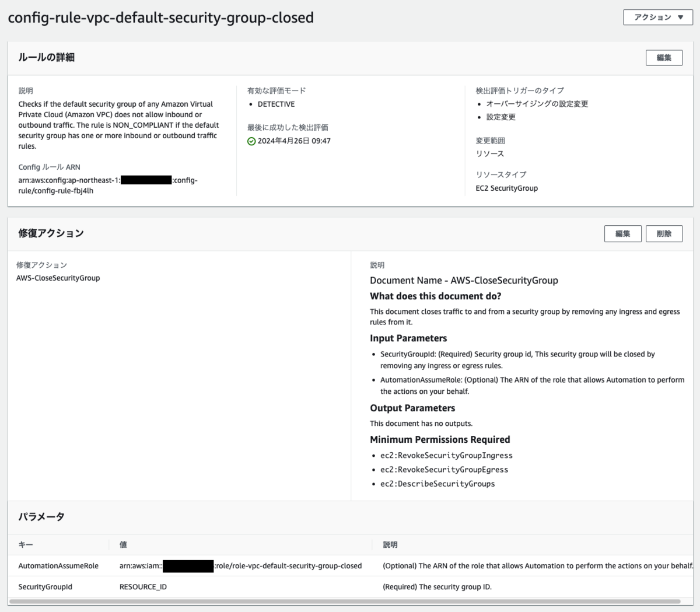Click the 説明 column header in パラメータ
Screen dimensions: 700x612
[x=390, y=545]
